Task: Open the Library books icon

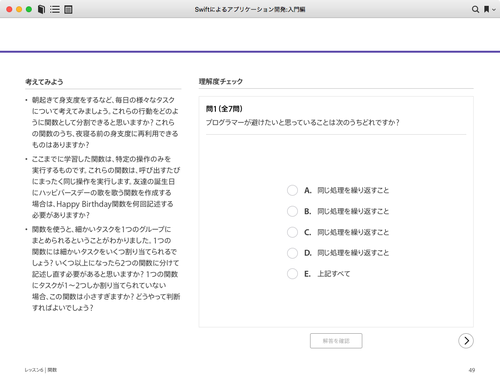Action: 41,9
